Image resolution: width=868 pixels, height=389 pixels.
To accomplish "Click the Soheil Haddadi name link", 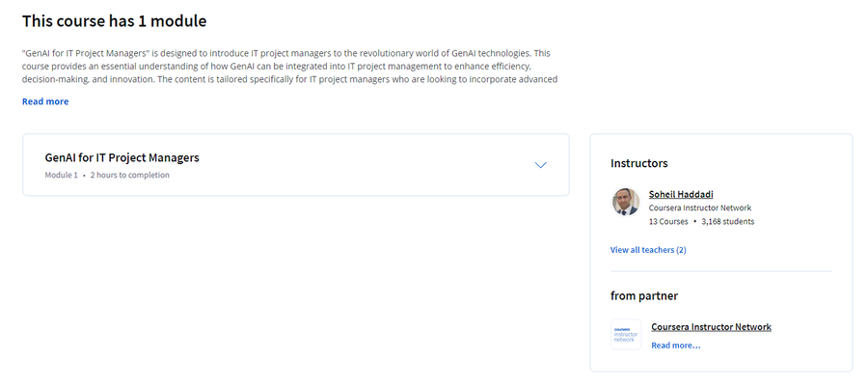I will [x=681, y=194].
